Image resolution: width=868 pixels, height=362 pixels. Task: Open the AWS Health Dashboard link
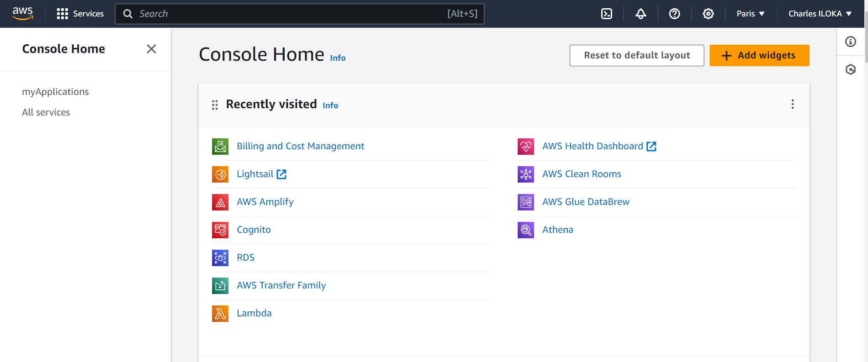599,146
